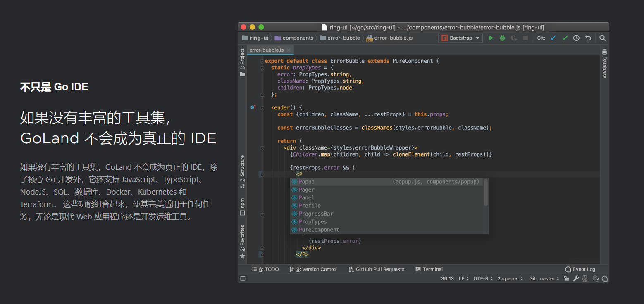The width and height of the screenshot is (644, 304).
Task: Select ProgressBar in the completion list
Action: point(387,214)
